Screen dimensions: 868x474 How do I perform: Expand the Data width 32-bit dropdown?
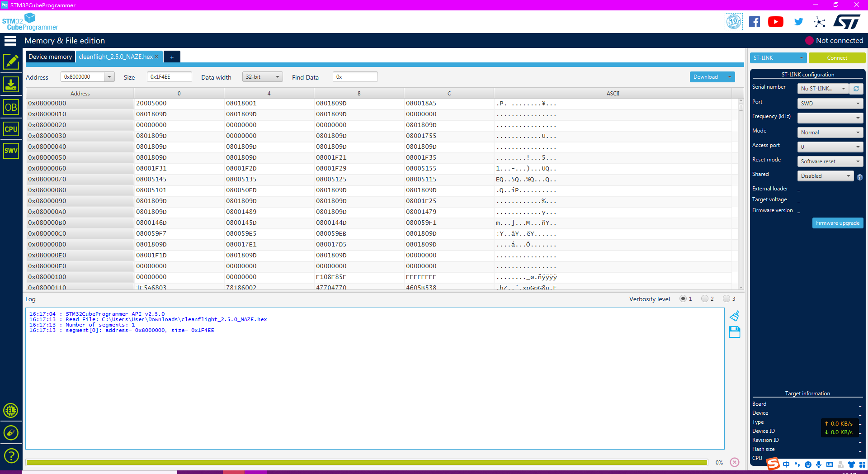point(263,77)
